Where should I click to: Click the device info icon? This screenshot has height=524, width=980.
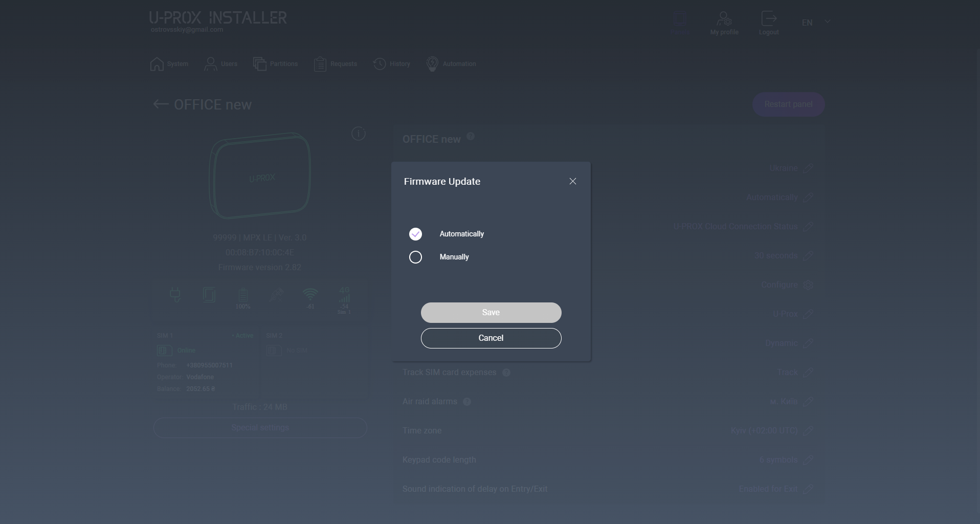pyautogui.click(x=359, y=134)
